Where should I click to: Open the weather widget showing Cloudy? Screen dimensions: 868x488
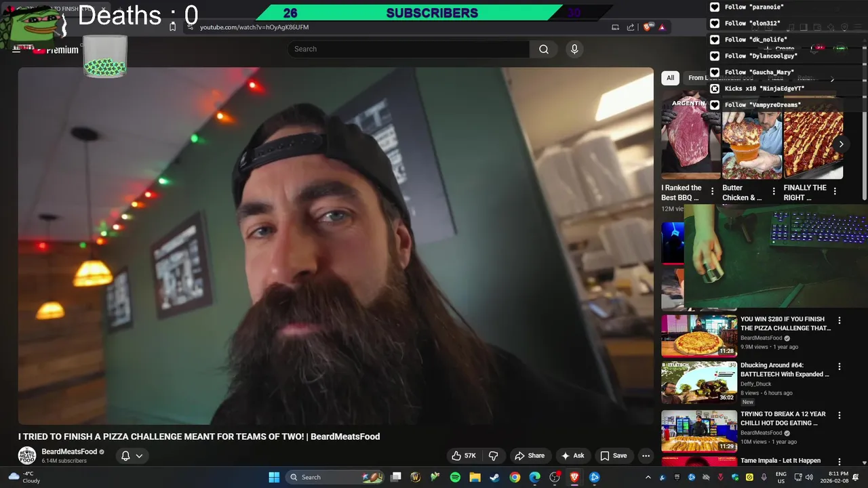pyautogui.click(x=24, y=477)
